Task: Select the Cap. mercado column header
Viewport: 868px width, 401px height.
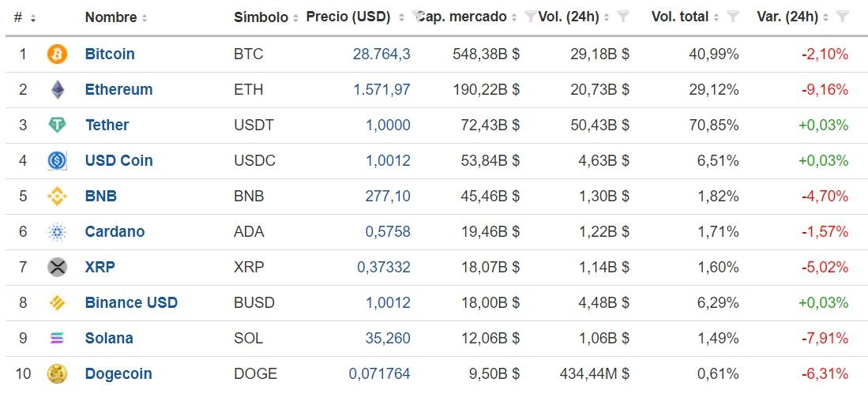Action: 462,17
